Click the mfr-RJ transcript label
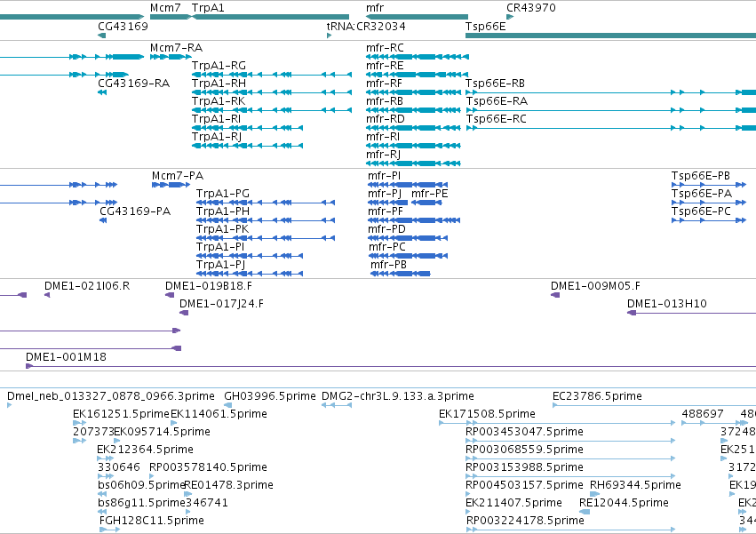 (x=383, y=155)
